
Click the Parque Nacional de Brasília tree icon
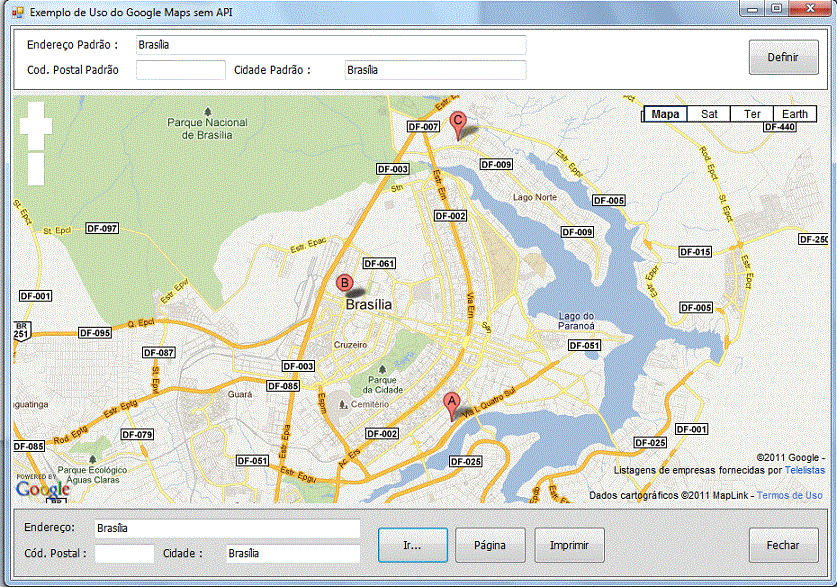click(207, 110)
